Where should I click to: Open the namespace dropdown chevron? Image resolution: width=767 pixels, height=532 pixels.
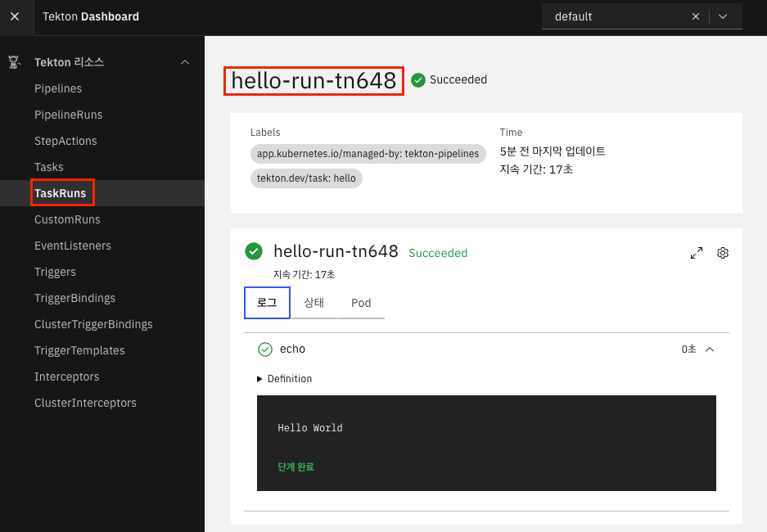coord(723,16)
